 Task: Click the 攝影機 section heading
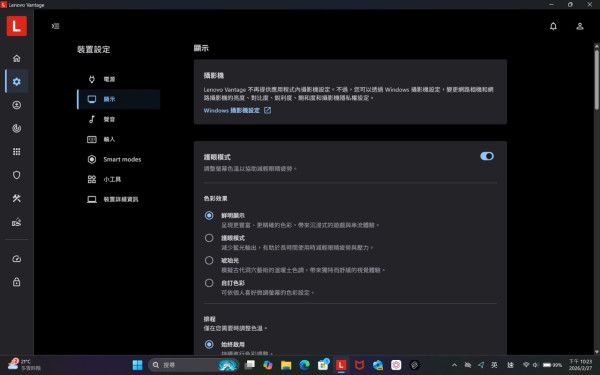click(214, 76)
